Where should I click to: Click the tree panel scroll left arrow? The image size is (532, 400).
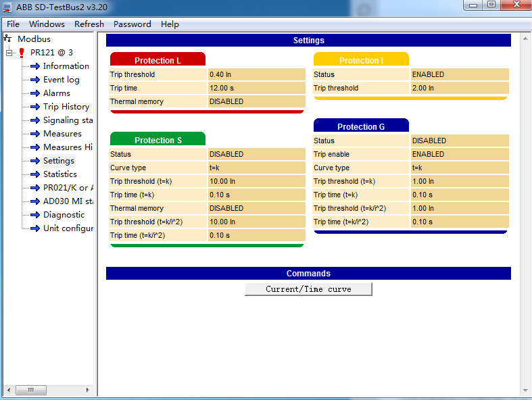coord(9,390)
